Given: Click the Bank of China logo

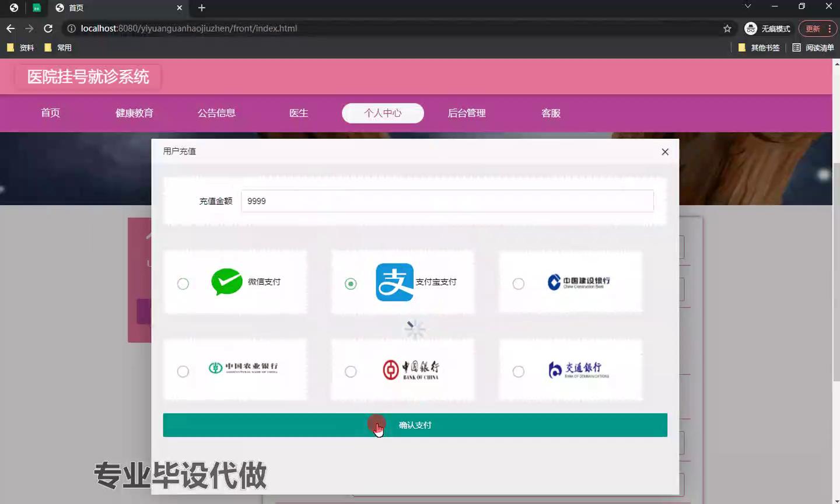Looking at the screenshot, I should 411,369.
